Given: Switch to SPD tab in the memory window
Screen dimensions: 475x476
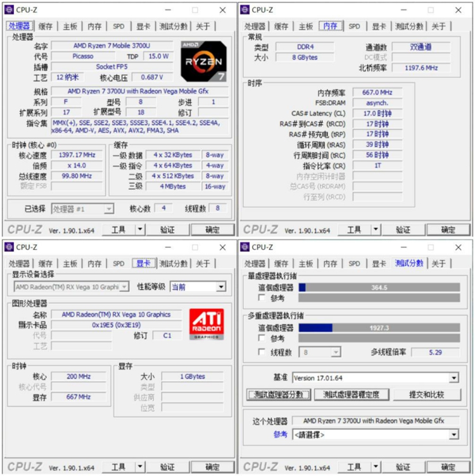Looking at the screenshot, I should tap(355, 27).
